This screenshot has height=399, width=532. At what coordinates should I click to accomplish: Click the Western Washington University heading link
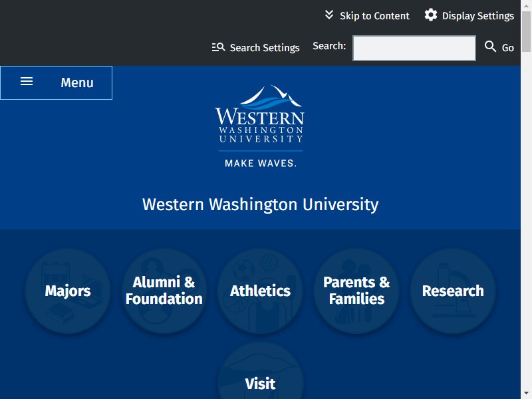pos(260,205)
